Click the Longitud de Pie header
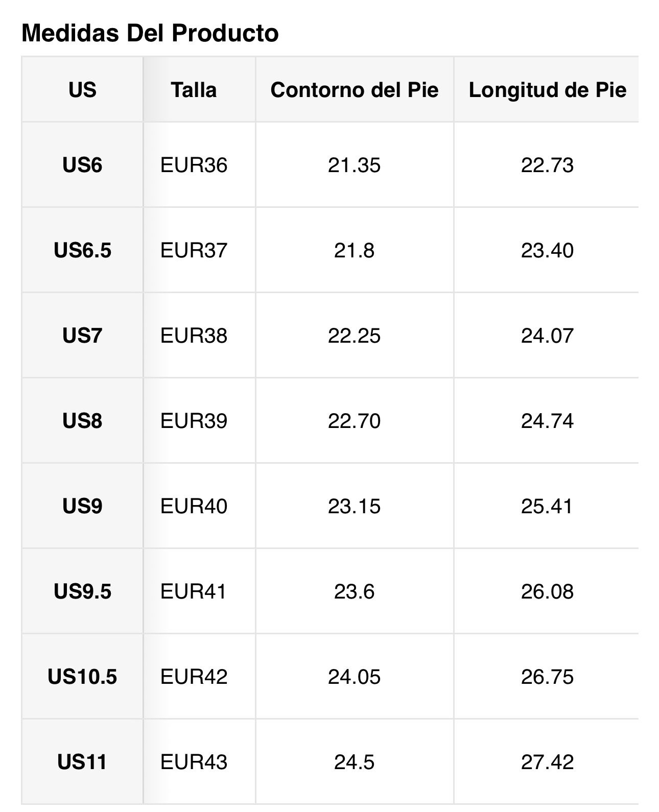The height and width of the screenshot is (812, 659). [x=548, y=90]
